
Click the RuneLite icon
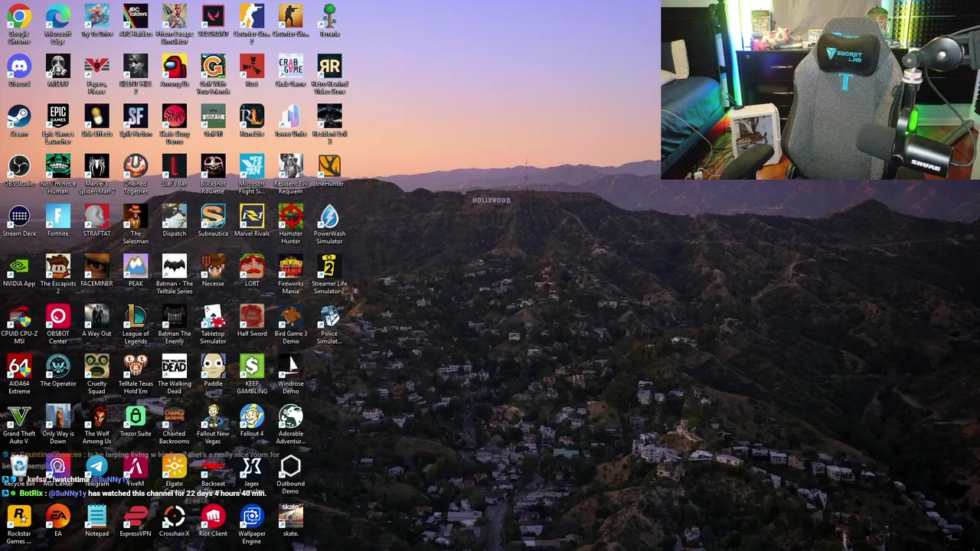point(252,120)
